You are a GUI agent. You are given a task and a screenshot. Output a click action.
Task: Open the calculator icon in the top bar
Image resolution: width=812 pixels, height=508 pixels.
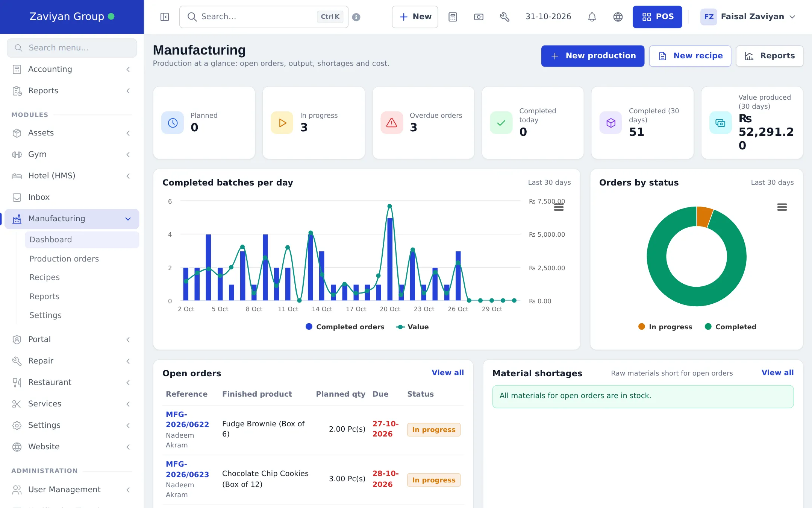453,17
